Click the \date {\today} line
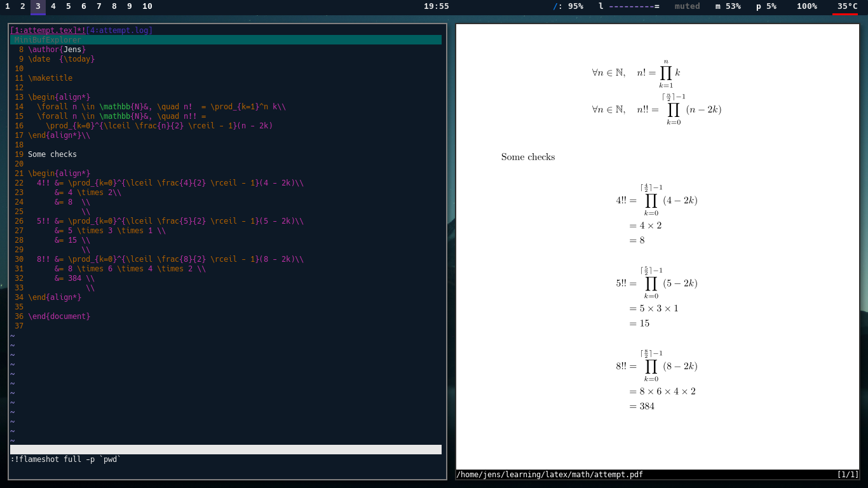This screenshot has height=488, width=868. pyautogui.click(x=61, y=58)
